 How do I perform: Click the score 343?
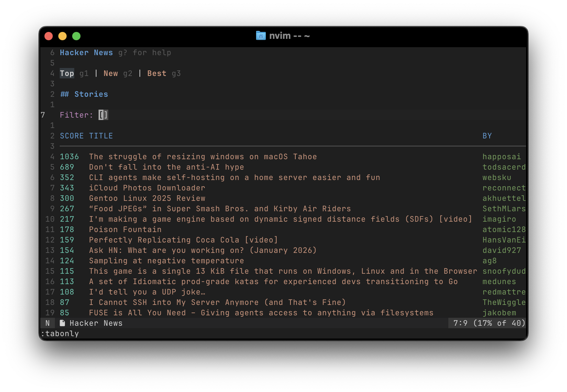67,188
